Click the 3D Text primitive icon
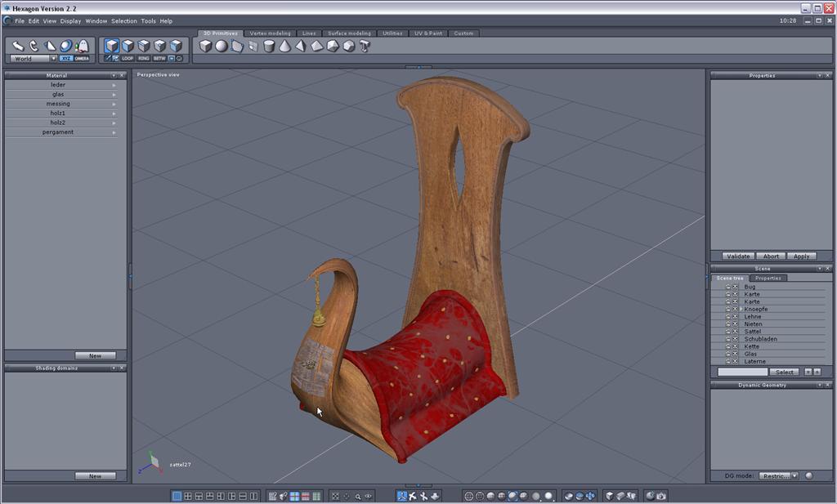Viewport: 837px width, 504px height. [365, 46]
